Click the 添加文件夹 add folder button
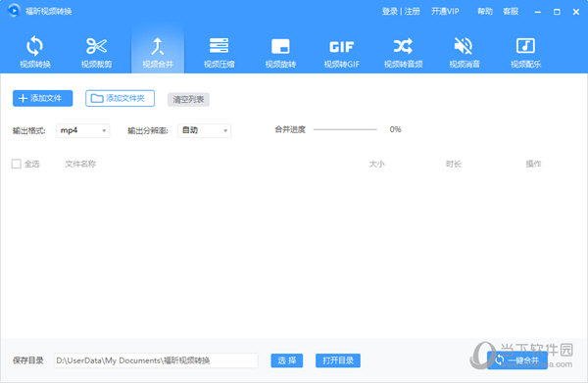 (x=120, y=98)
